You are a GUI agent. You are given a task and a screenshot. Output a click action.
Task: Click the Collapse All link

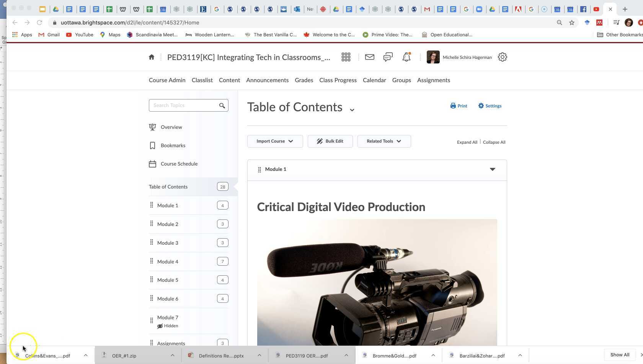pos(494,142)
